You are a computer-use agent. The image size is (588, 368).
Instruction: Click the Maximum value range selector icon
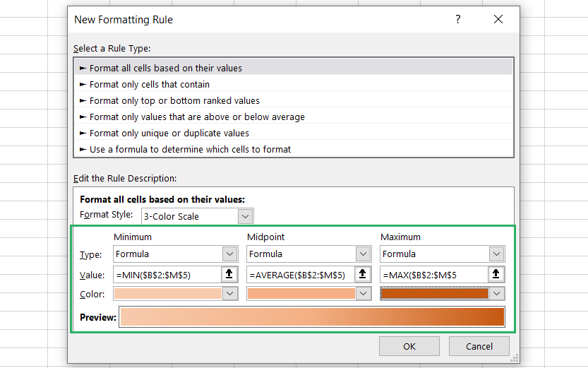(496, 275)
